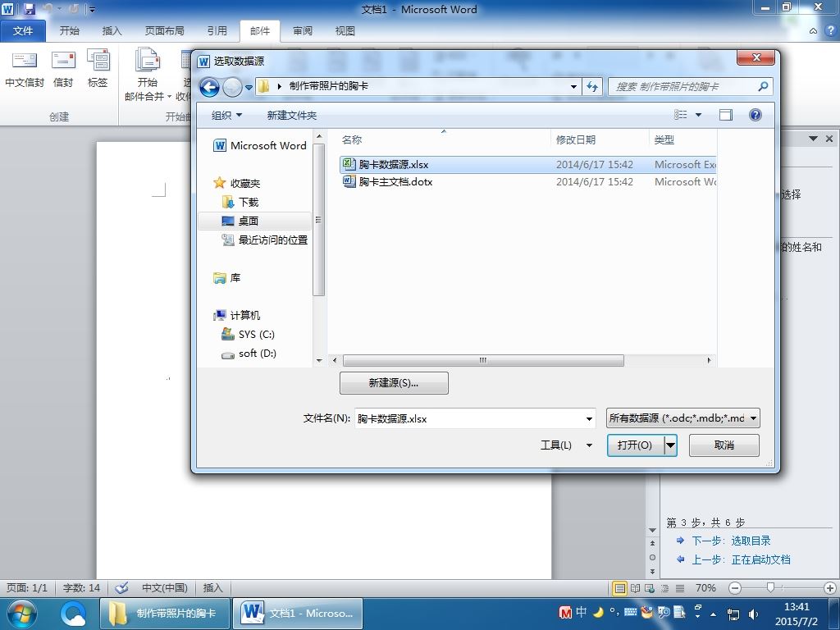Click the file list horizontal scrollbar
This screenshot has width=840, height=630.
coord(483,361)
